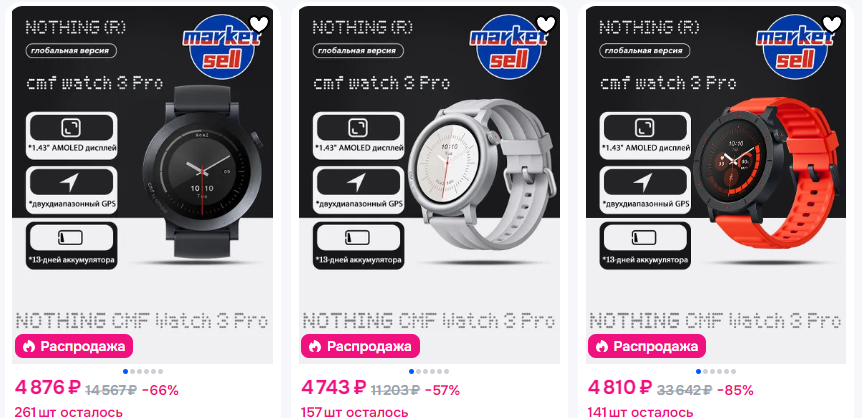Select the image carousel dots under the gray watch

[x=429, y=371]
